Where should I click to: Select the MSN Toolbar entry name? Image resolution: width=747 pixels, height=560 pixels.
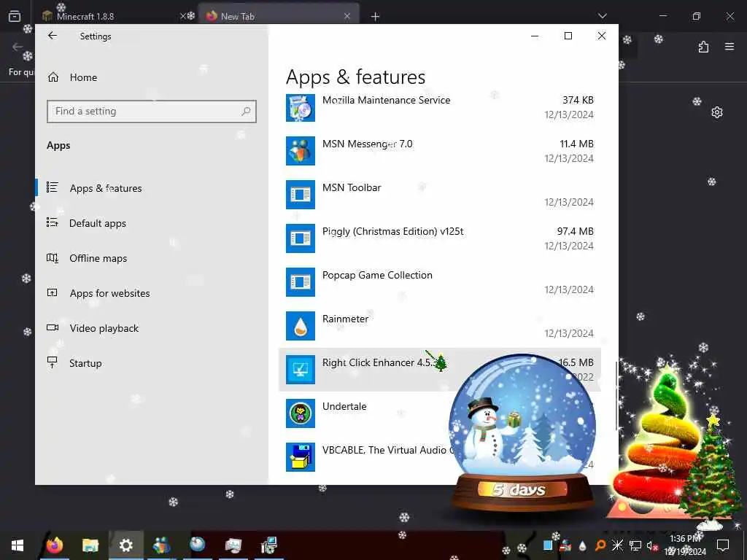[352, 187]
